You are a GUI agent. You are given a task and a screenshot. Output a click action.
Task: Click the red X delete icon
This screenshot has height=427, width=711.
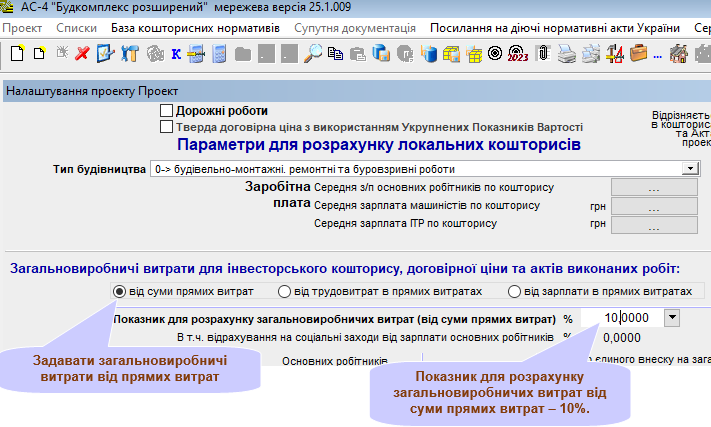(x=82, y=54)
